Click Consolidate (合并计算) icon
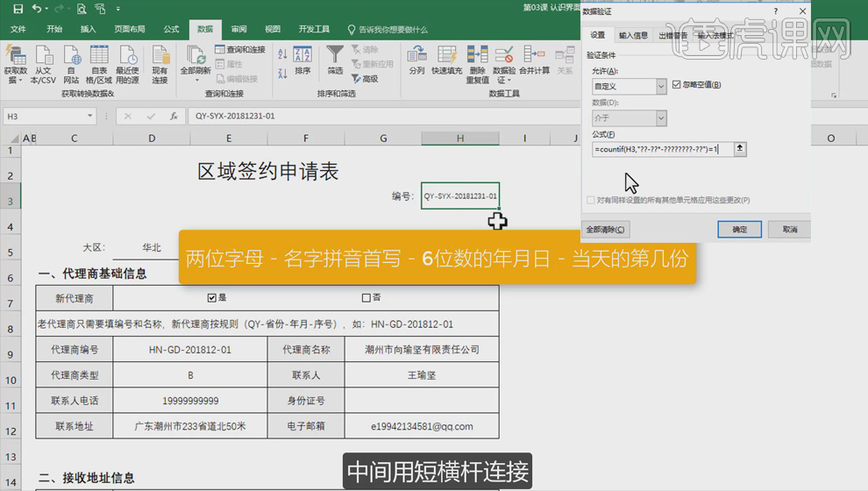The image size is (868, 491). click(x=534, y=56)
